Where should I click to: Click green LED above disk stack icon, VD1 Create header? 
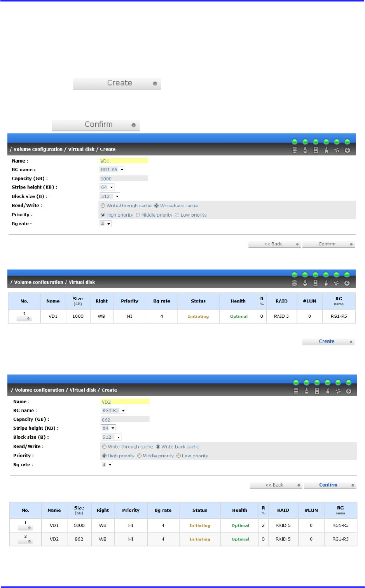pos(295,142)
